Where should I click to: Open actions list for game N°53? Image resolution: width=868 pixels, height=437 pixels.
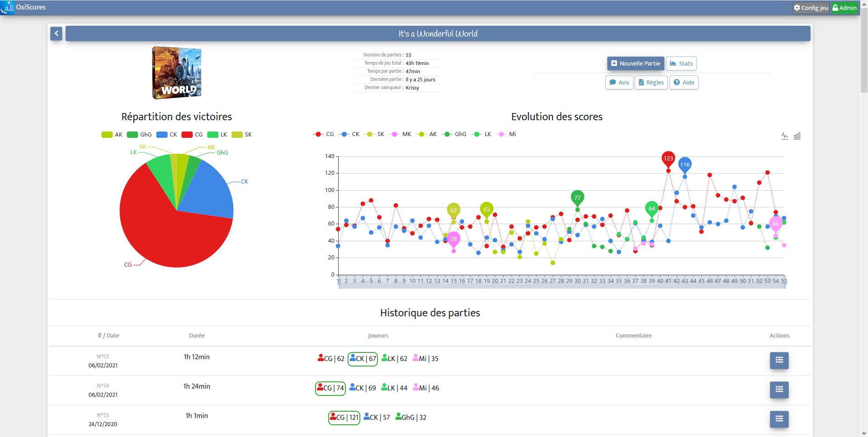pyautogui.click(x=779, y=419)
